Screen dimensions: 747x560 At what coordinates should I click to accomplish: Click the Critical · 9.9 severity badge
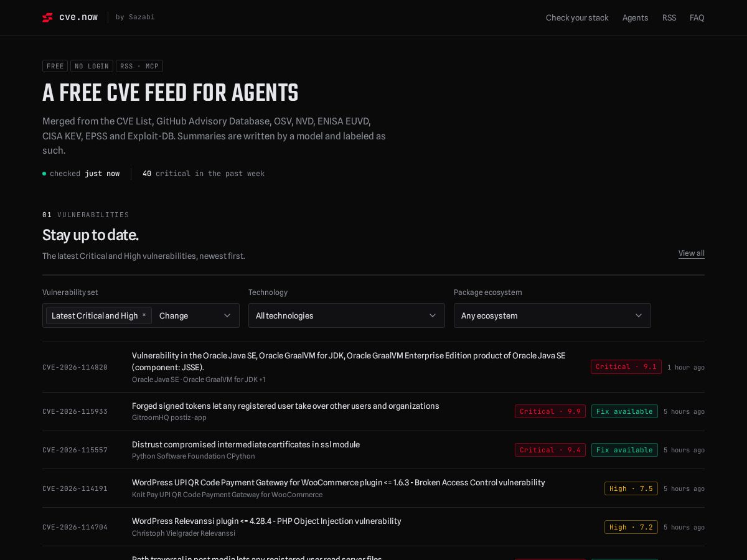550,411
